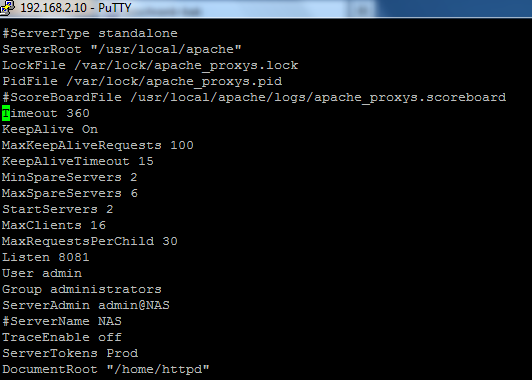The image size is (532, 380).
Task: Click the 192.168.2.10 - PuTTY title bar
Action: (x=266, y=8)
